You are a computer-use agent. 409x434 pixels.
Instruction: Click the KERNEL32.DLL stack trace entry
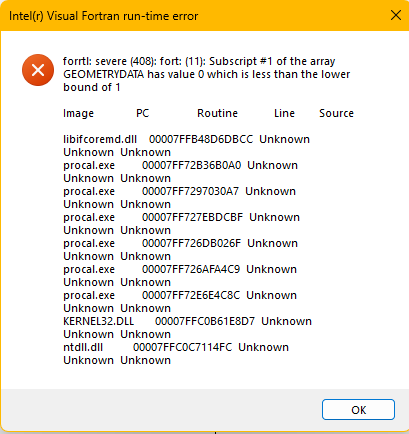98,321
